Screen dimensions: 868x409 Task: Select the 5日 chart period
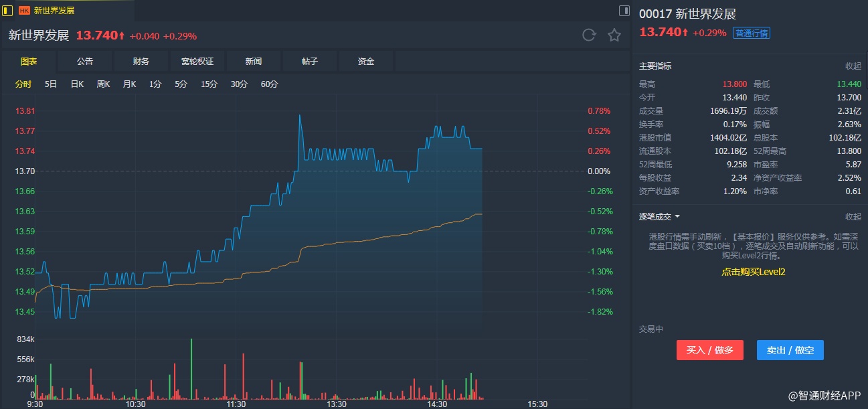51,84
